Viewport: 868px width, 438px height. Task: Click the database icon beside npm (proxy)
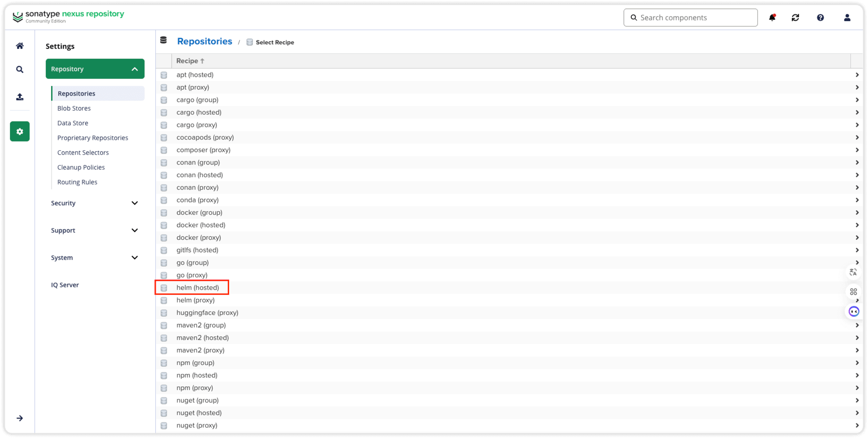point(164,388)
